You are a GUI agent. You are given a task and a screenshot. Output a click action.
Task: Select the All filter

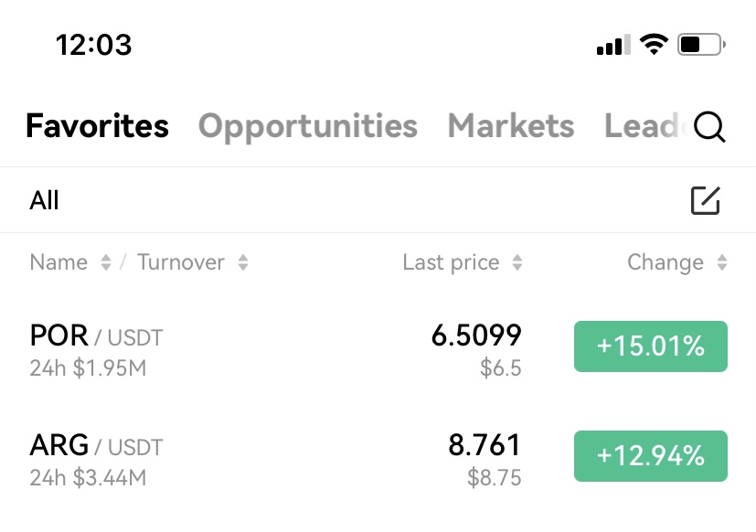point(44,200)
